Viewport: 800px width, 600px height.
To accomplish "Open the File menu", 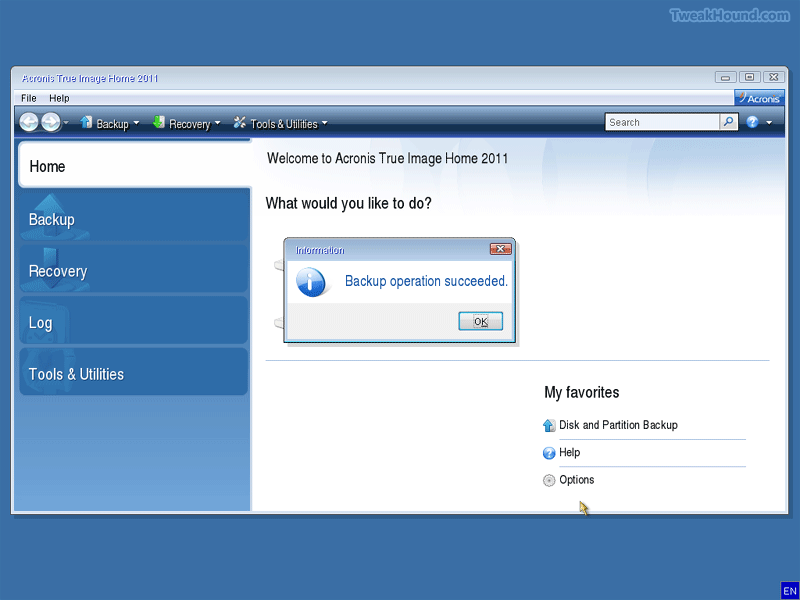I will click(29, 98).
